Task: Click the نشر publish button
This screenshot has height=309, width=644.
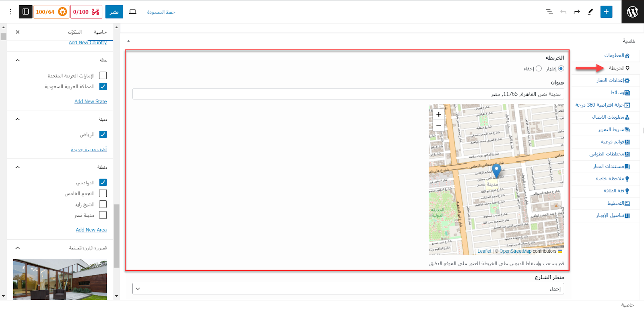Action: point(114,12)
